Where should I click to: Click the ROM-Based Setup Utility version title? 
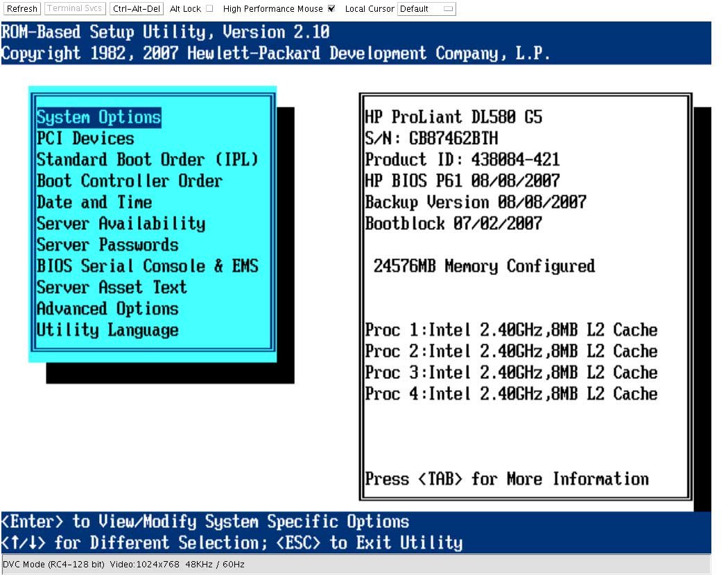click(x=165, y=32)
